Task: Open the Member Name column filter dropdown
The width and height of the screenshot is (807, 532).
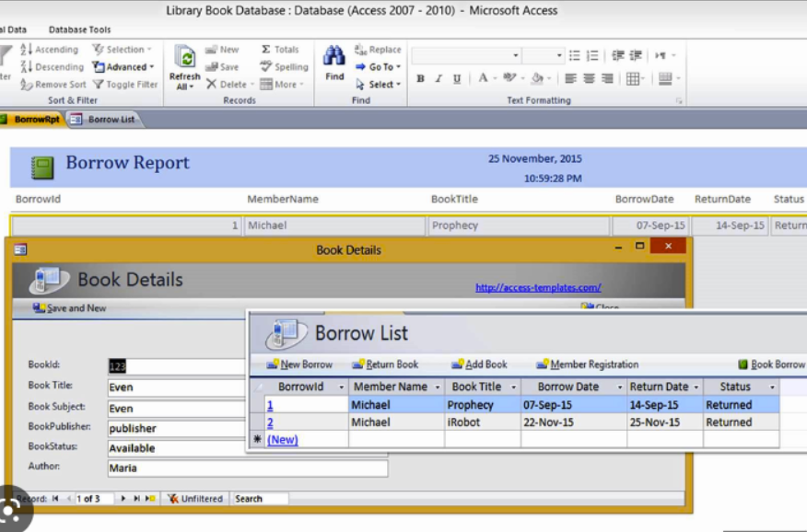Action: click(x=437, y=387)
